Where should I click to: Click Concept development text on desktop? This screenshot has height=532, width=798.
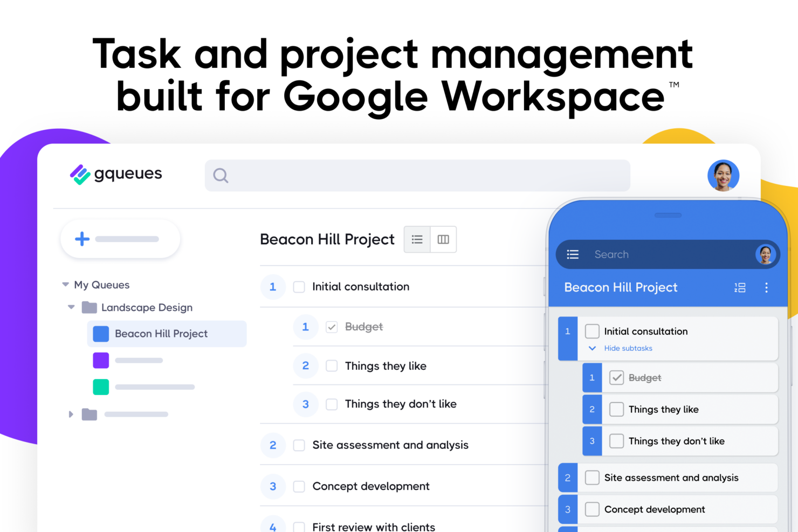coord(371,486)
